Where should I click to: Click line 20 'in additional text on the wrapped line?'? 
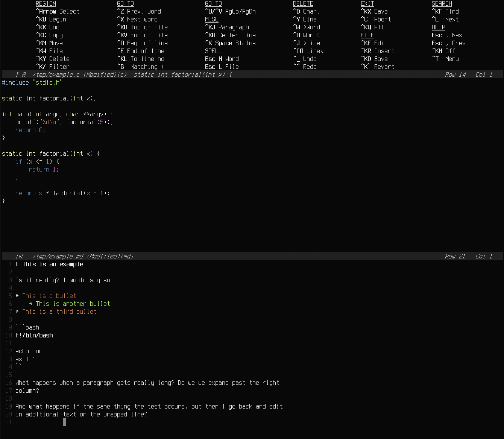click(81, 414)
